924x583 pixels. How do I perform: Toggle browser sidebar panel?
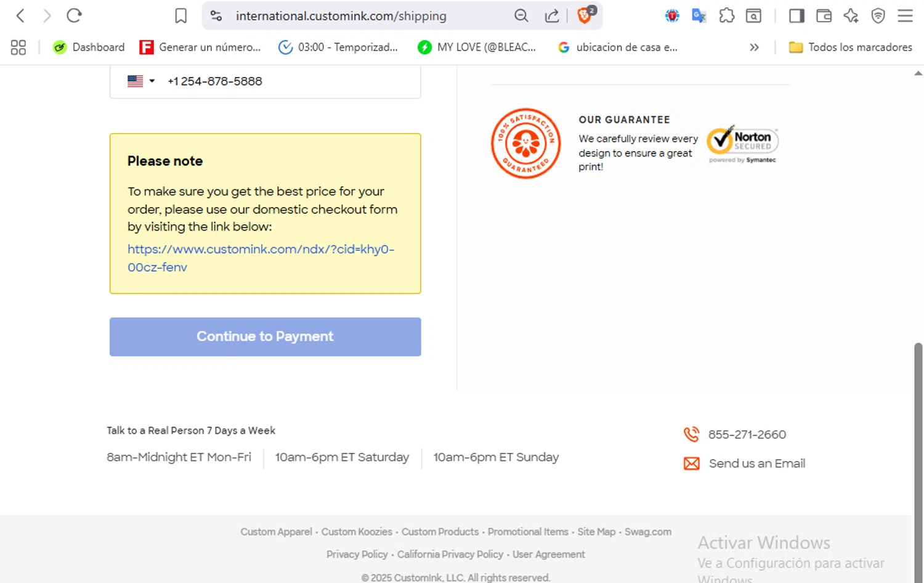tap(796, 15)
